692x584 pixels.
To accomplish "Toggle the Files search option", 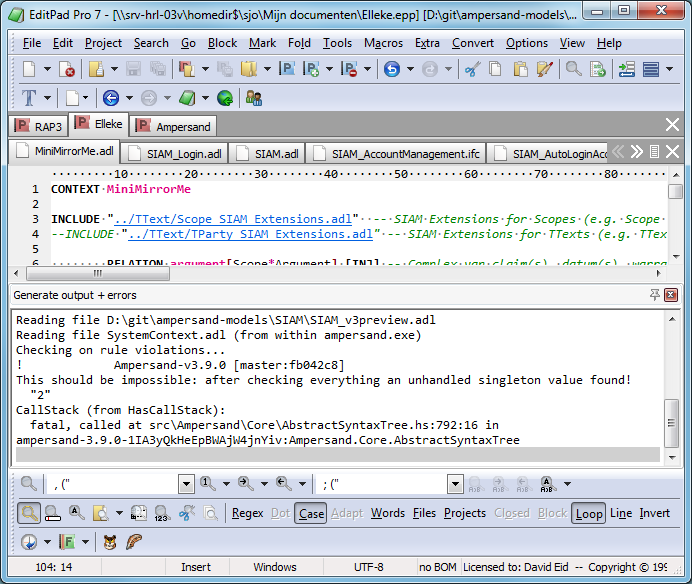I will pos(424,513).
